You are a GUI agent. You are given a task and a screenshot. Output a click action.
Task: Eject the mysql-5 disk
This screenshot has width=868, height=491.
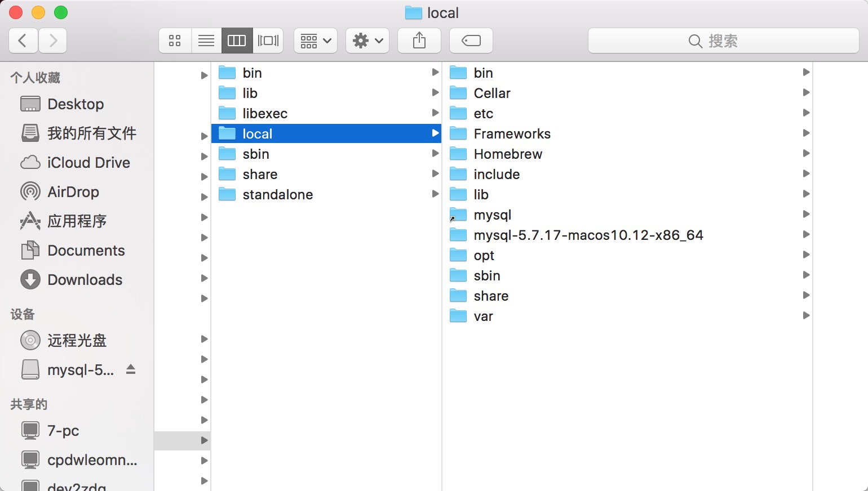(131, 370)
